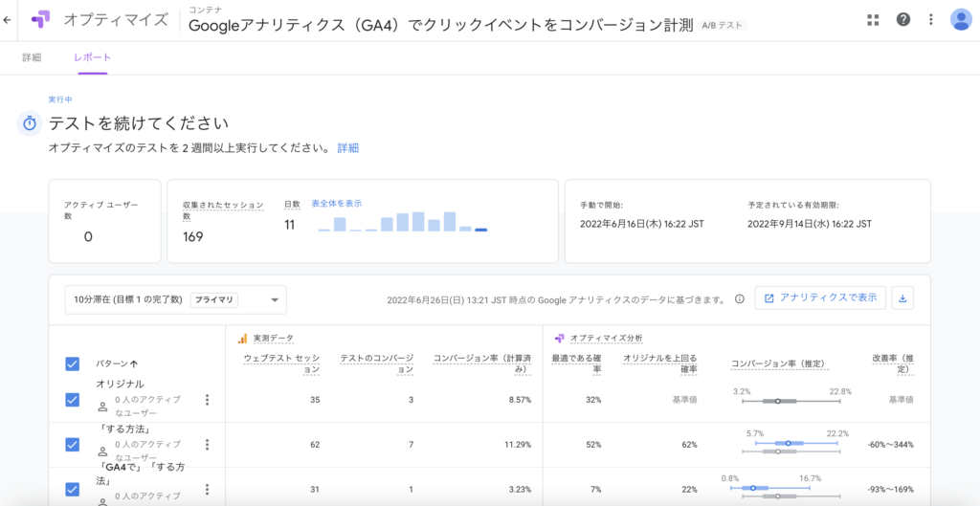Click the 表全体を表示 link
Image resolution: width=980 pixels, height=506 pixels.
[336, 203]
